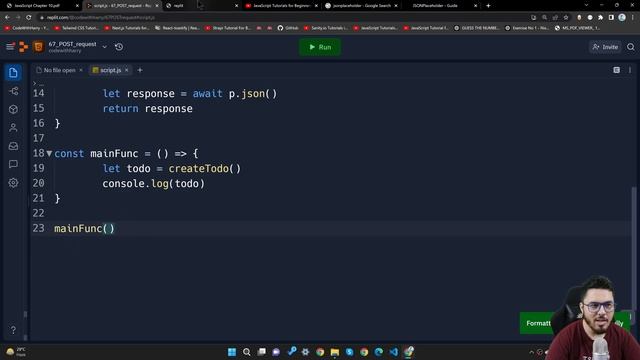The height and width of the screenshot is (360, 640).
Task: Close the No file open tab
Action: pyautogui.click(x=81, y=70)
